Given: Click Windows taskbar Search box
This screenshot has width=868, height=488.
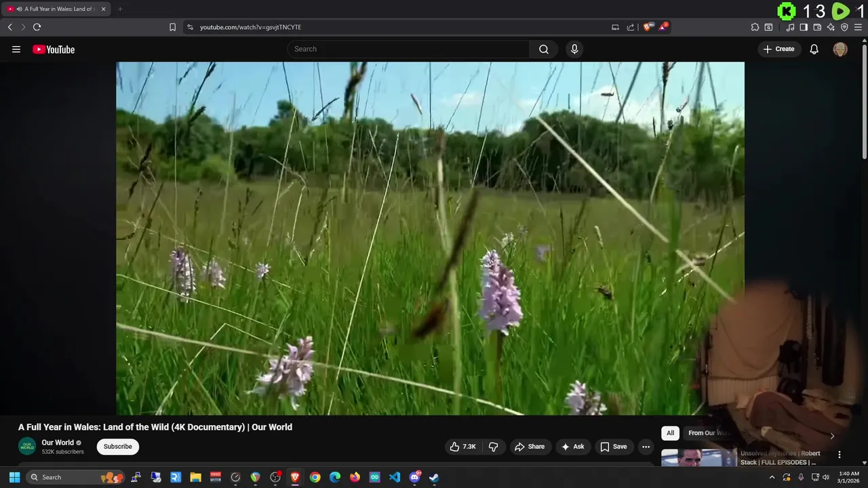Looking at the screenshot, I should (76, 477).
